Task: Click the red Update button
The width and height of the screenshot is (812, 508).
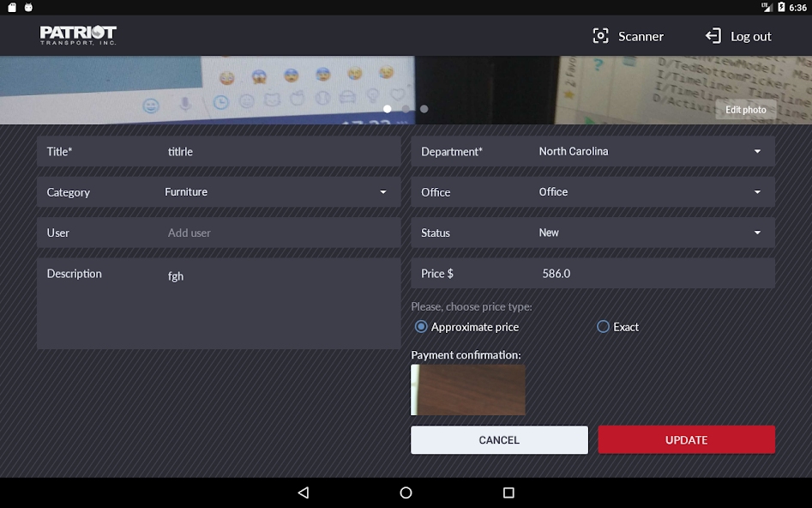Action: point(686,440)
